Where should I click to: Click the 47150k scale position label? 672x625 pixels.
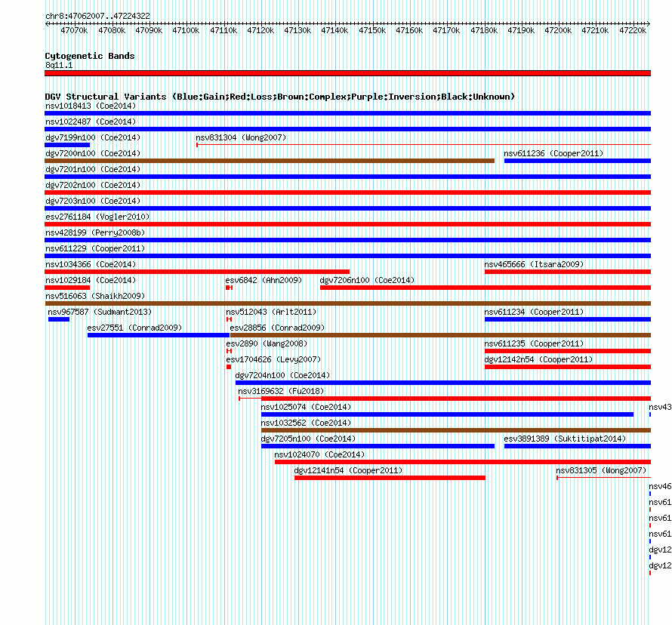click(372, 30)
